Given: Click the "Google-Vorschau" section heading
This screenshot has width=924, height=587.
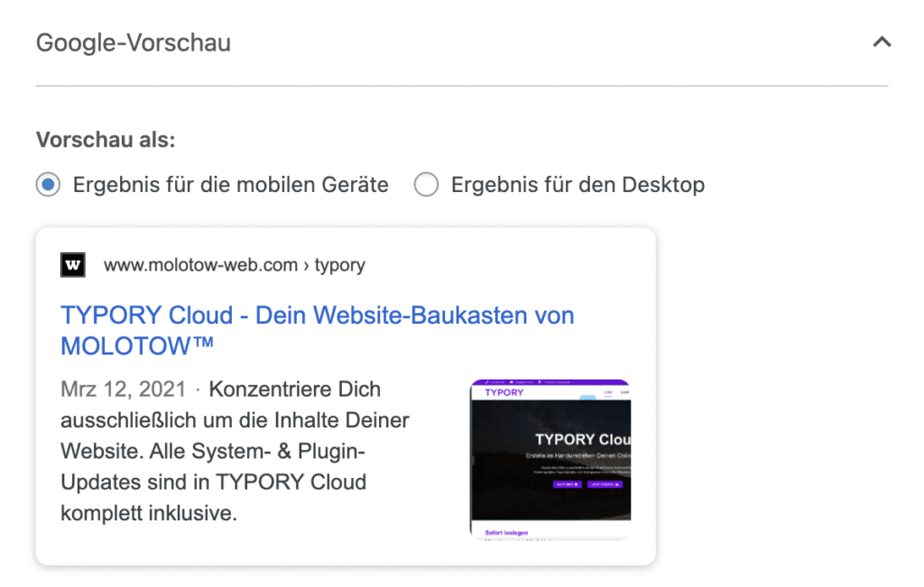Looking at the screenshot, I should click(x=134, y=41).
